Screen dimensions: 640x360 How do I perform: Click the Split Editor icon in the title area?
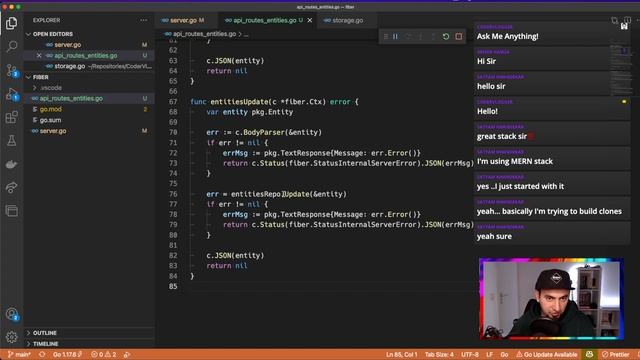click(627, 20)
